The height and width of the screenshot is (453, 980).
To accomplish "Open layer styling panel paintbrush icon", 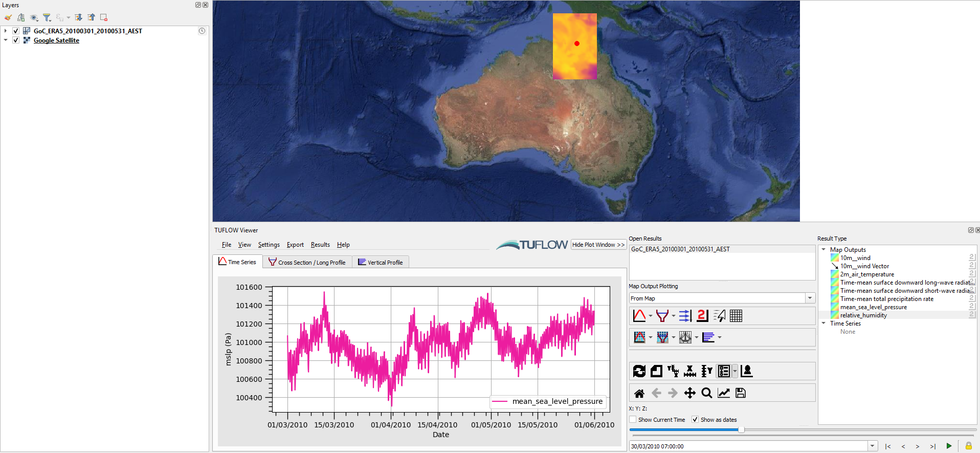I will pyautogui.click(x=8, y=17).
